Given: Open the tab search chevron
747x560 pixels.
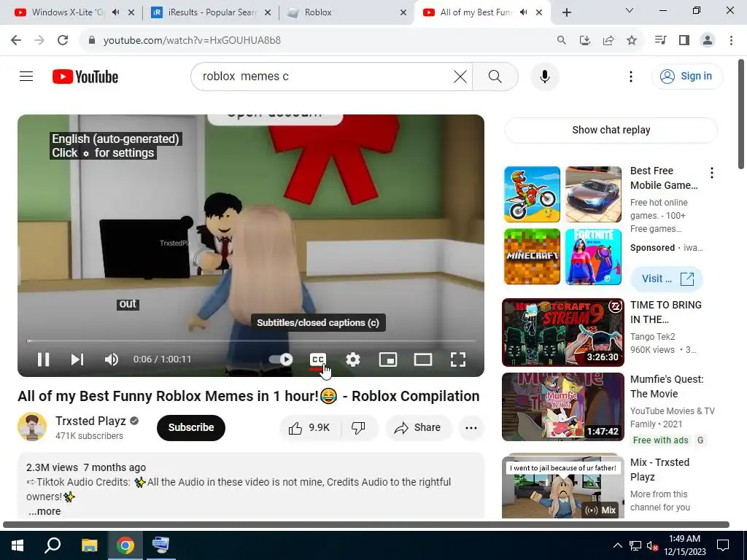Looking at the screenshot, I should pyautogui.click(x=629, y=10).
